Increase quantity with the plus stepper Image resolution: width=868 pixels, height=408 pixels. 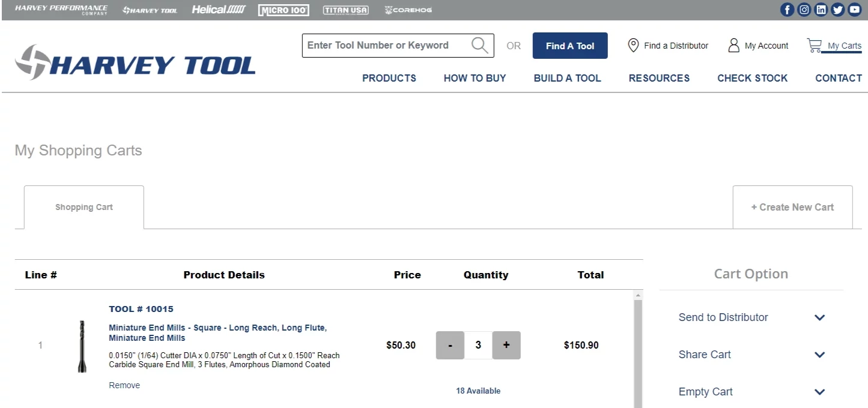tap(506, 345)
